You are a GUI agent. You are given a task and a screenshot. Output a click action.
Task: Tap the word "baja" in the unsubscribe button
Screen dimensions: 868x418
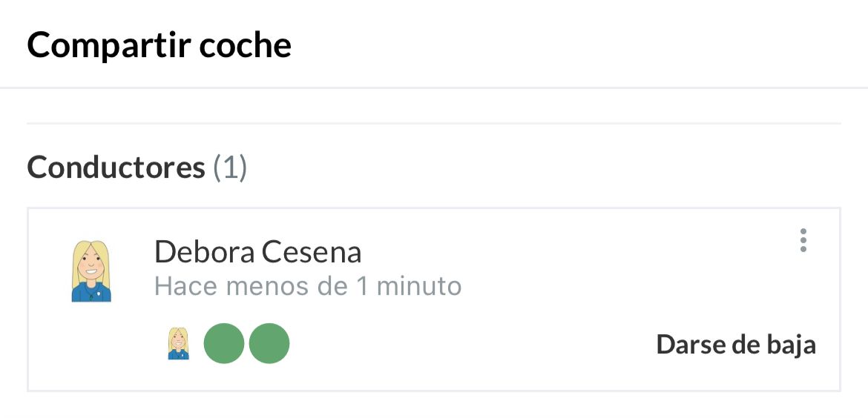coord(789,345)
